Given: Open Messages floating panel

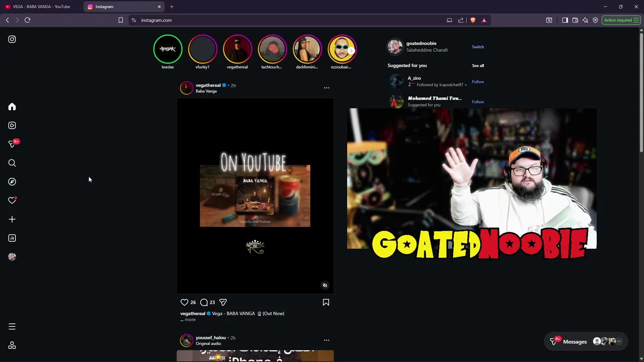Looking at the screenshot, I should coord(587,341).
